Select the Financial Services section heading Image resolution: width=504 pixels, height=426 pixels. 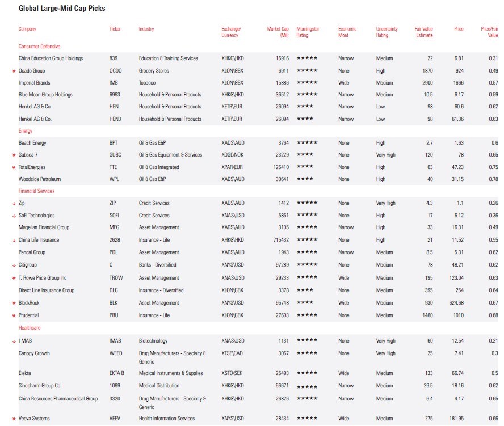pyautogui.click(x=36, y=191)
